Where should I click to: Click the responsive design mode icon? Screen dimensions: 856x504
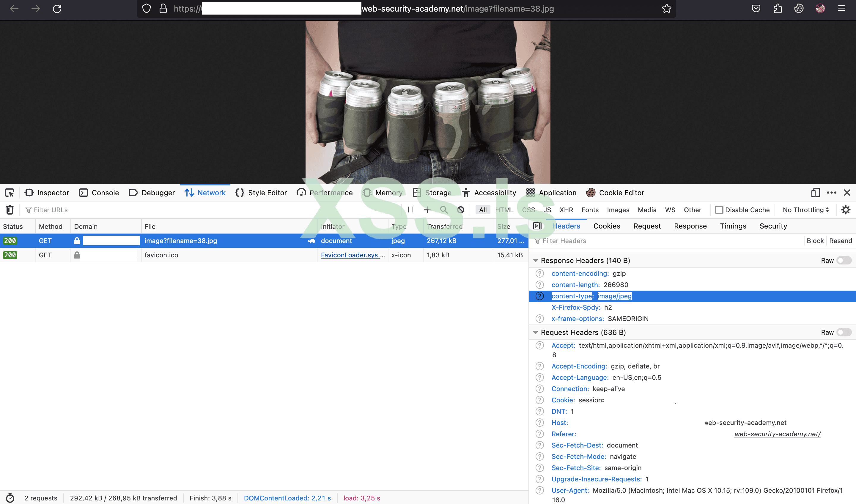(x=815, y=193)
